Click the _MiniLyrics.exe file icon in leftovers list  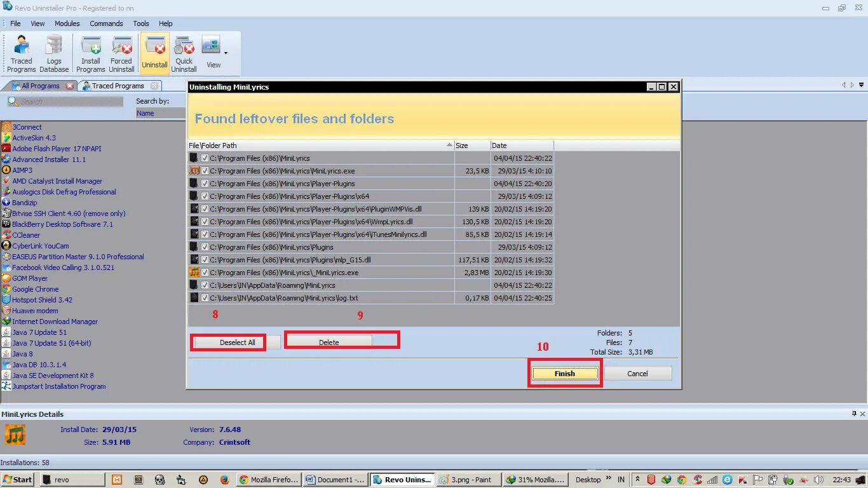pos(194,273)
